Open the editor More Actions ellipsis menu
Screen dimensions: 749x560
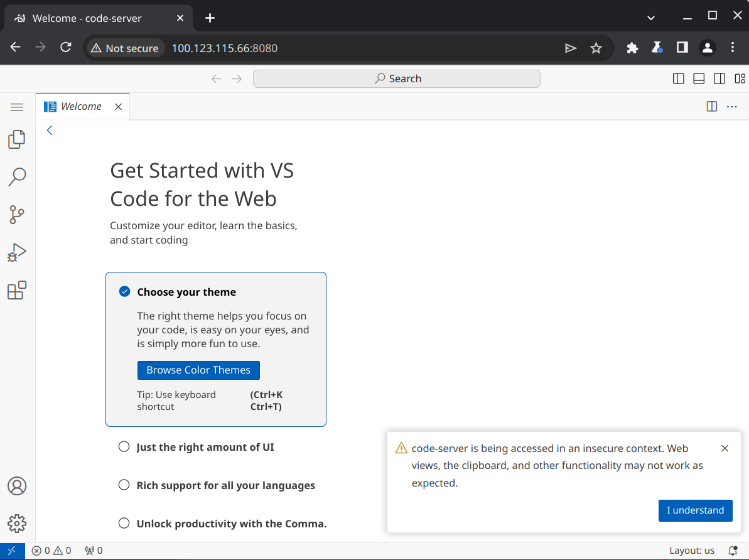(x=731, y=107)
